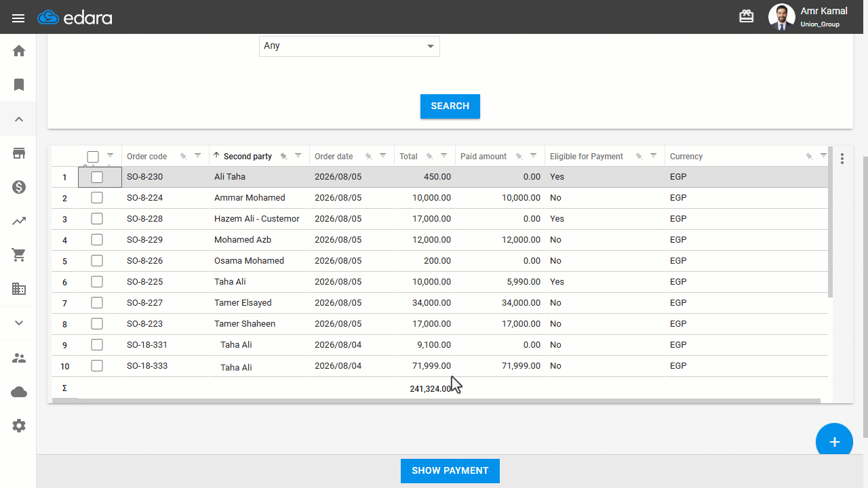Open the Order code column filter
This screenshot has width=868, height=488.
tap(198, 155)
